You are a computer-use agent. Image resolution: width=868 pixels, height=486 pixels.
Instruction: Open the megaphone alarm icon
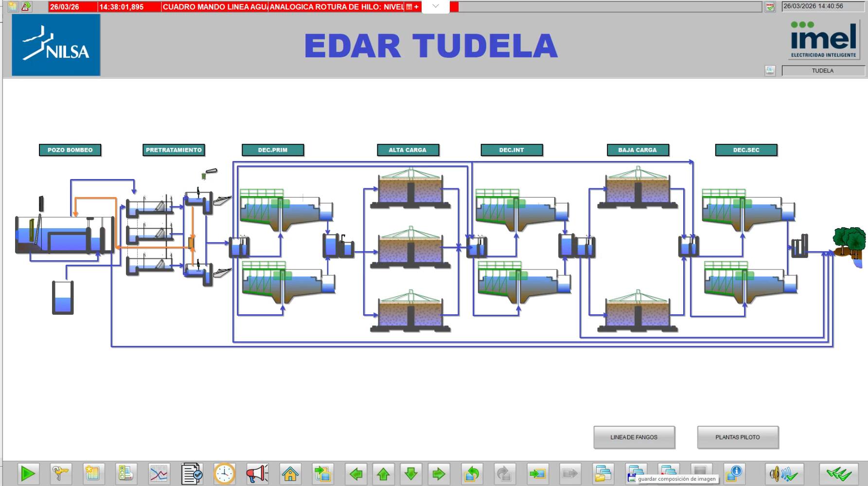(x=257, y=473)
